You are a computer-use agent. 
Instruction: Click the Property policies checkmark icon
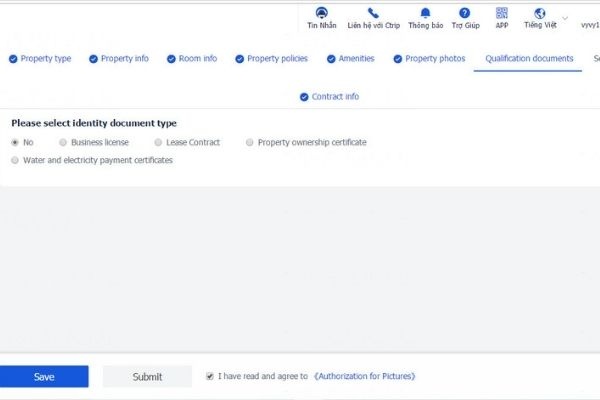click(240, 59)
